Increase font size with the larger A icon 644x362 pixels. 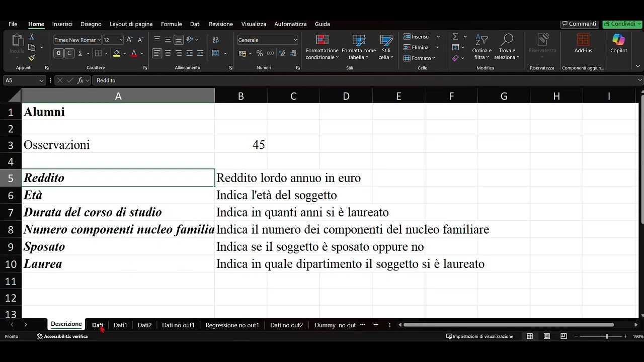pyautogui.click(x=129, y=40)
